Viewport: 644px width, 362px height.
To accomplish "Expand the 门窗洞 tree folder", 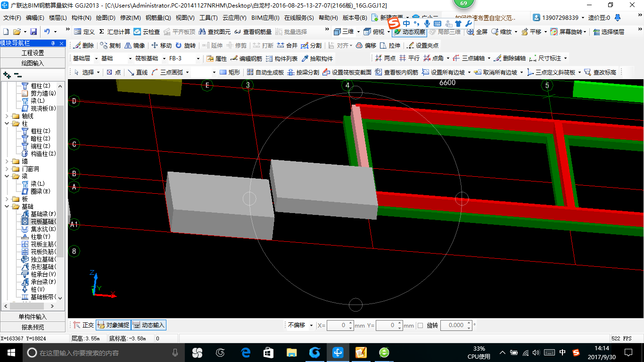I will click(x=7, y=169).
